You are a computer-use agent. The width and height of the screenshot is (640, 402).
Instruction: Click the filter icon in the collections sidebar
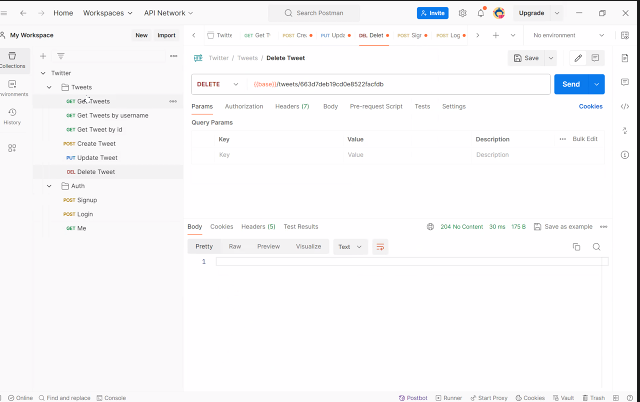click(61, 56)
